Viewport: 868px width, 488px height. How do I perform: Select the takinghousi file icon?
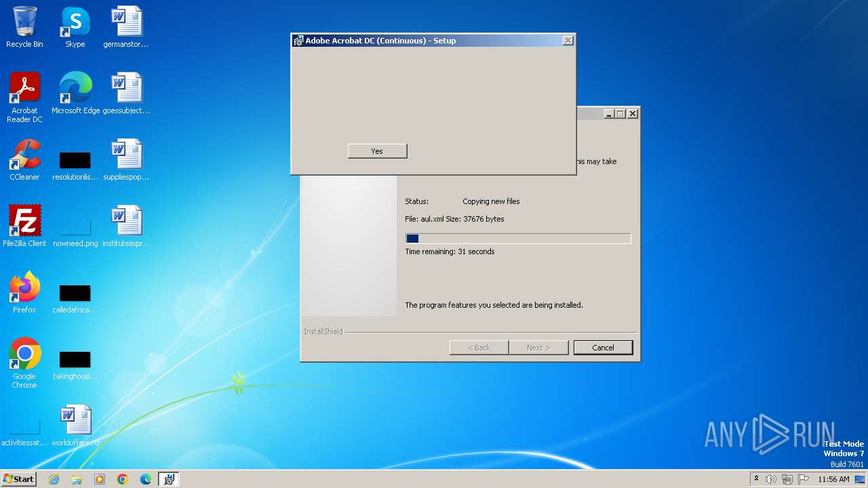click(x=75, y=365)
